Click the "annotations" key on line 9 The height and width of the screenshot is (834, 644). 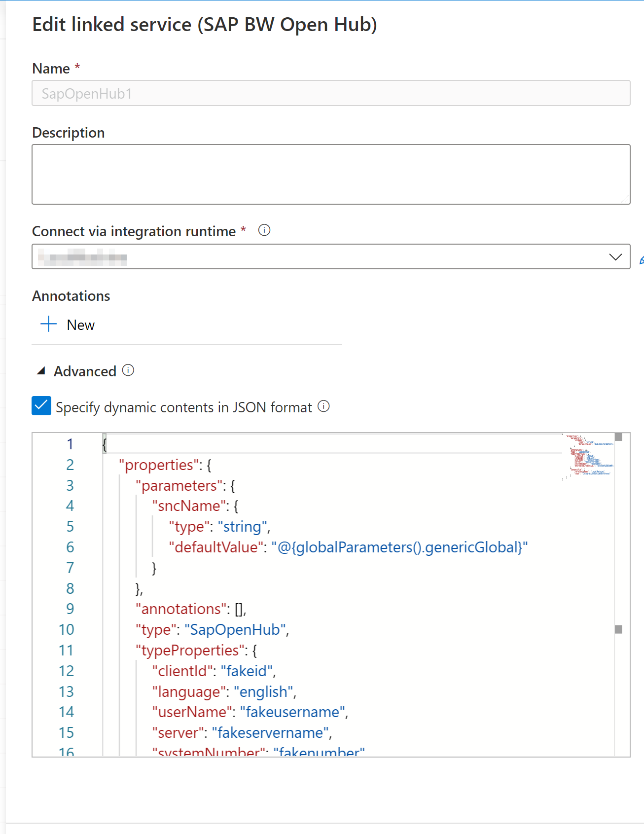[181, 609]
